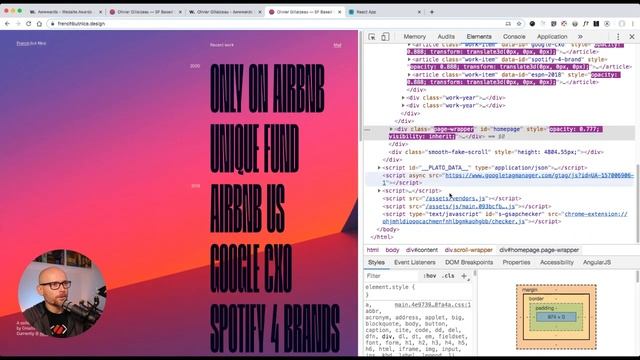Add a new style rule with plus icon
Viewport: 640px width, 360px height.
464,276
